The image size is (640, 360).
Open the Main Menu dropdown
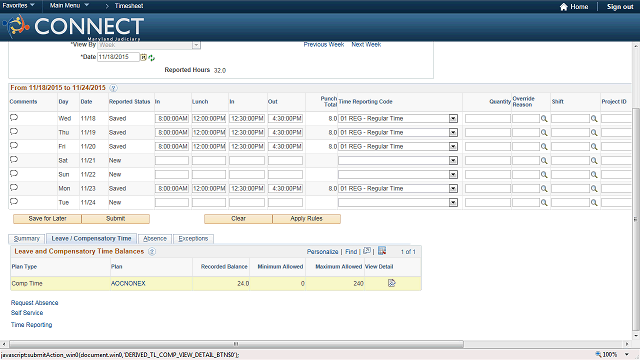click(x=69, y=5)
